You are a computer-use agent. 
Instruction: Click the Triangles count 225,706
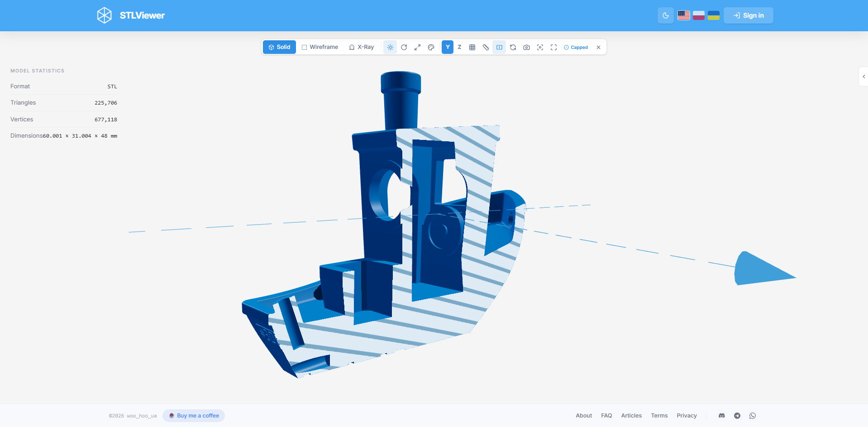[106, 103]
